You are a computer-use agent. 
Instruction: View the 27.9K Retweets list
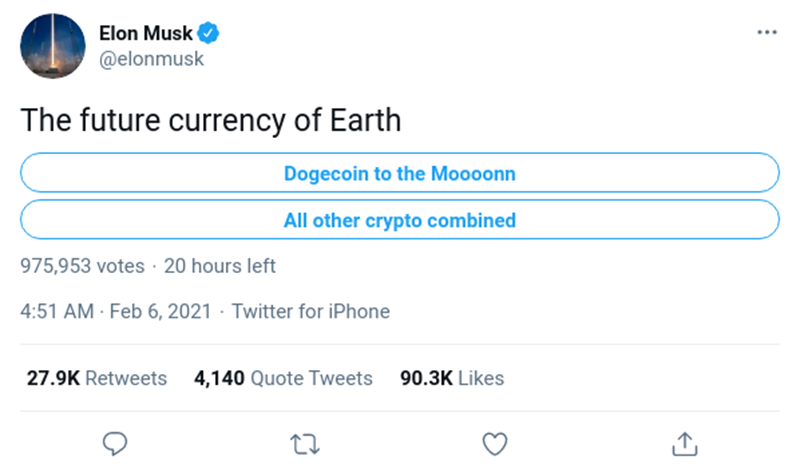95,378
